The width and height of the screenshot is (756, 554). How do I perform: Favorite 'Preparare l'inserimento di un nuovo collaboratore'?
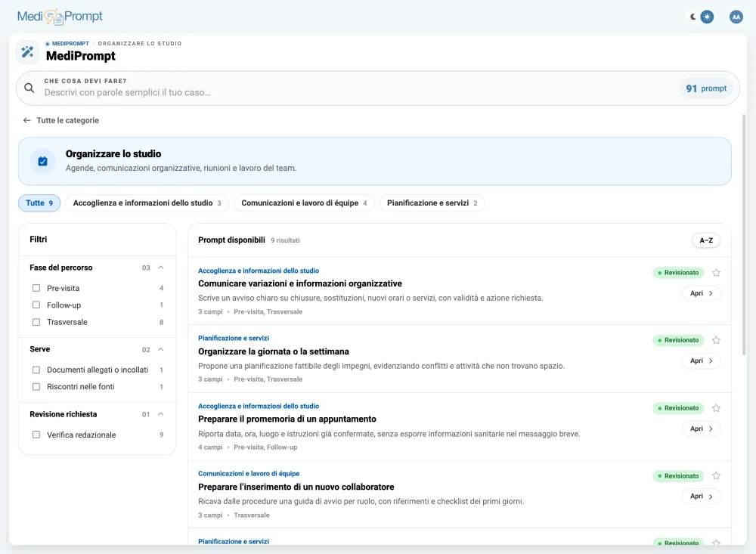pos(716,476)
